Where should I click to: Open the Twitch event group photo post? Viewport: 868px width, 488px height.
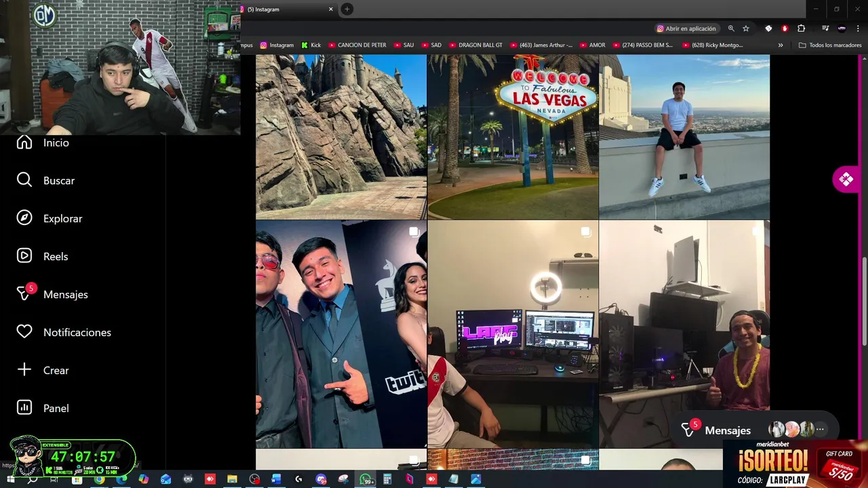(x=341, y=334)
